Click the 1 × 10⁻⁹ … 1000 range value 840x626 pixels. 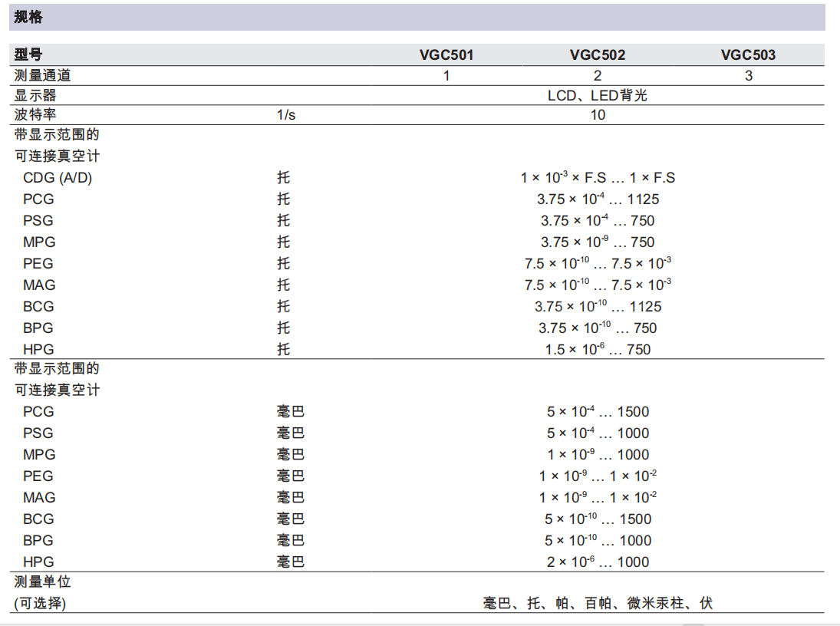[597, 454]
